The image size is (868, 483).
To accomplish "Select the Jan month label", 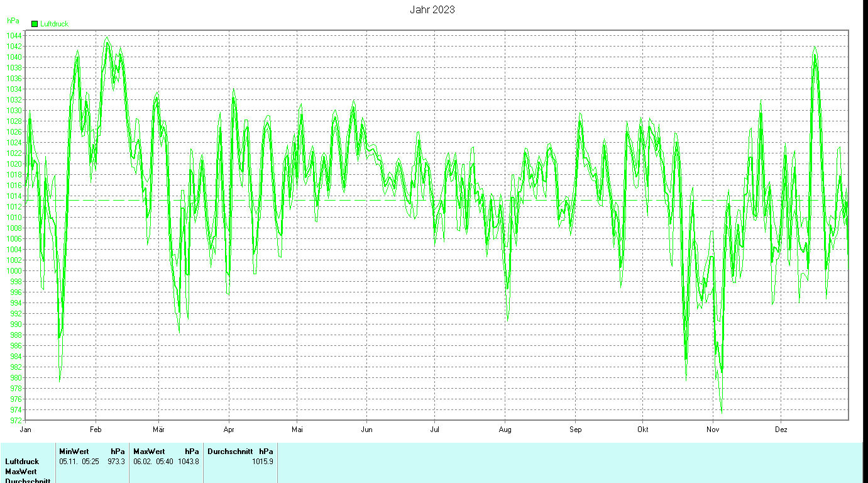I will pos(26,430).
